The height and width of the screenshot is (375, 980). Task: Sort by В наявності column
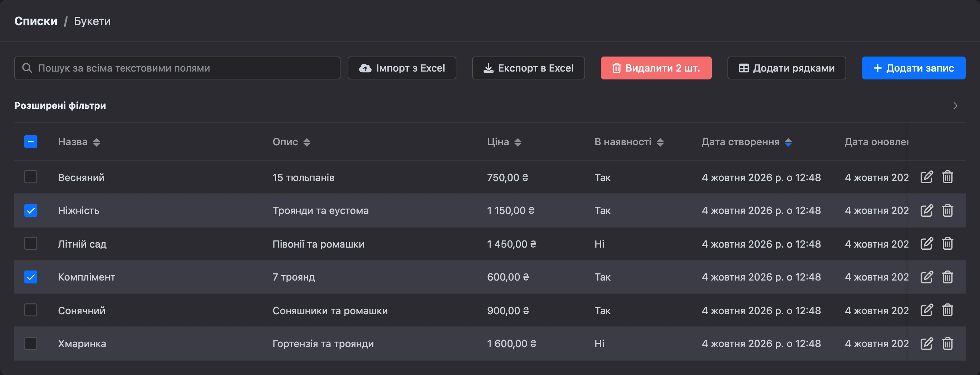(x=660, y=142)
